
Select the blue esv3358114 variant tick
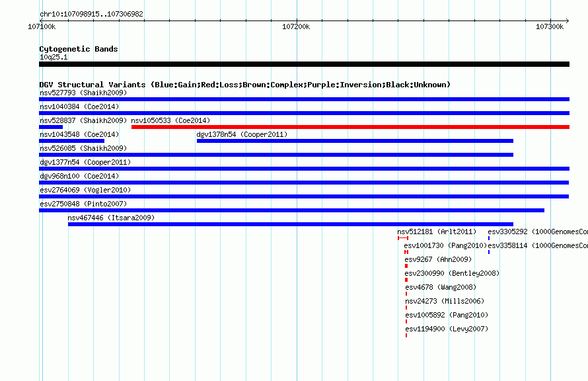point(489,252)
